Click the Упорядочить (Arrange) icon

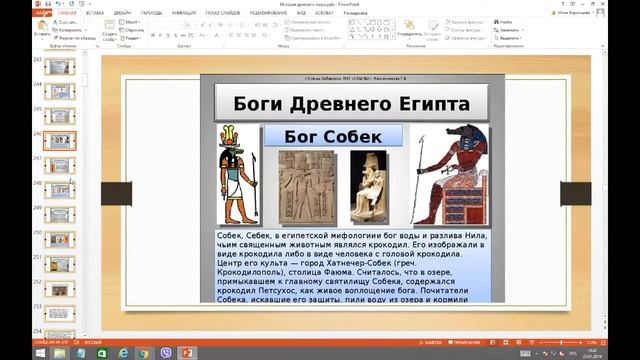click(x=409, y=25)
